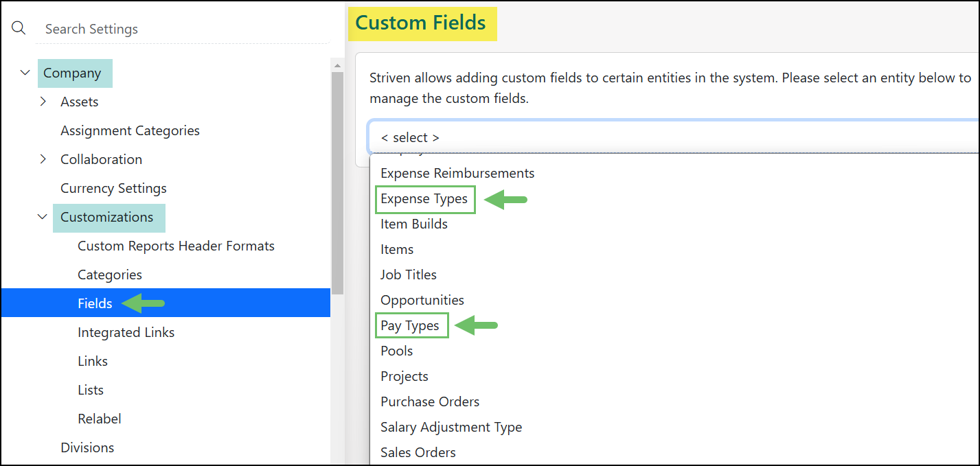Open Collaboration settings item
The height and width of the screenshot is (466, 980).
(x=101, y=159)
